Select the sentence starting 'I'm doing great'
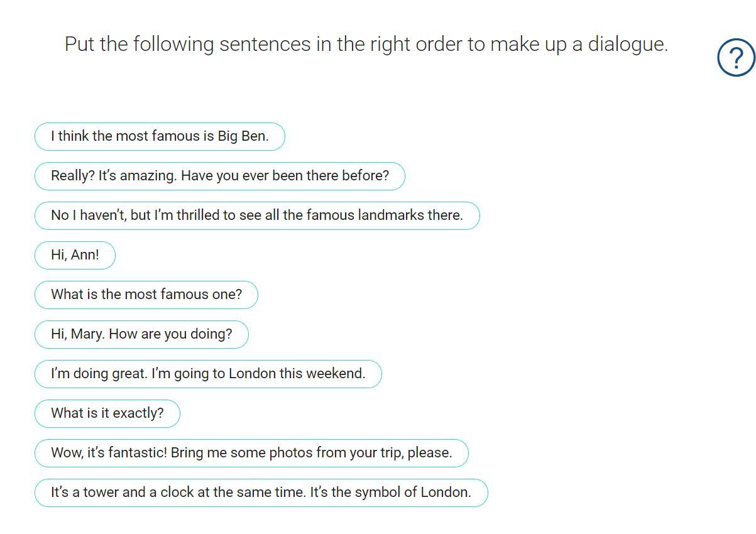 click(x=207, y=374)
